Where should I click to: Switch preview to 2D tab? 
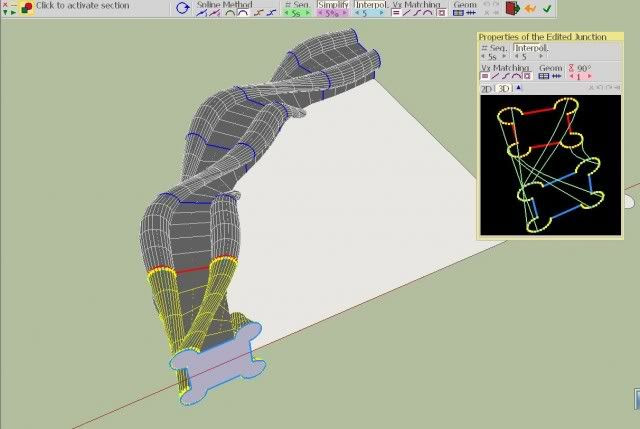(486, 88)
